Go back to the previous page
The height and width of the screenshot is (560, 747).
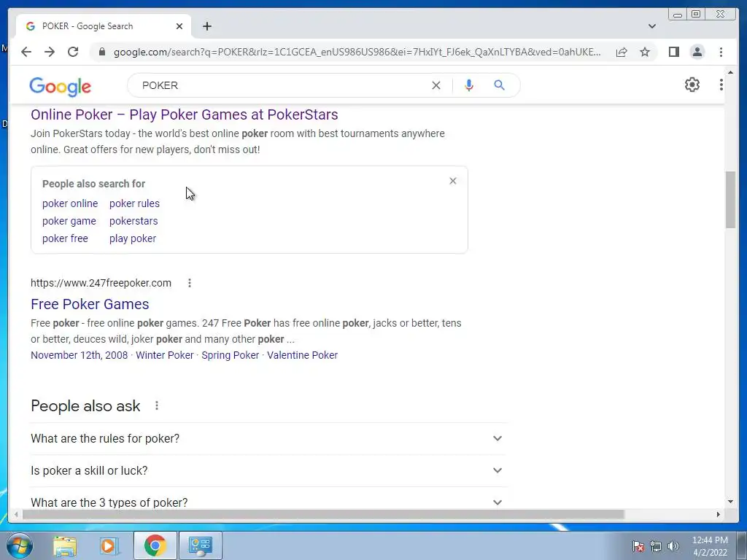(x=26, y=52)
